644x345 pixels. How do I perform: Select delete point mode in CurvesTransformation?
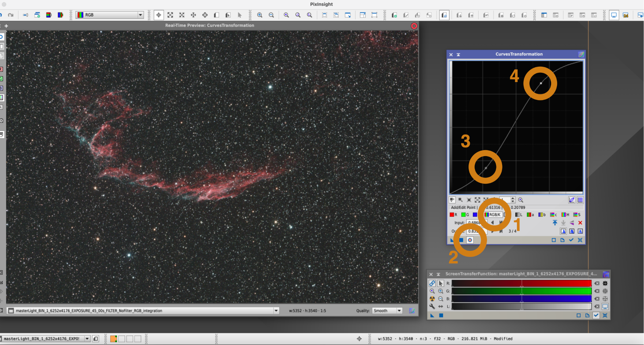coord(469,200)
